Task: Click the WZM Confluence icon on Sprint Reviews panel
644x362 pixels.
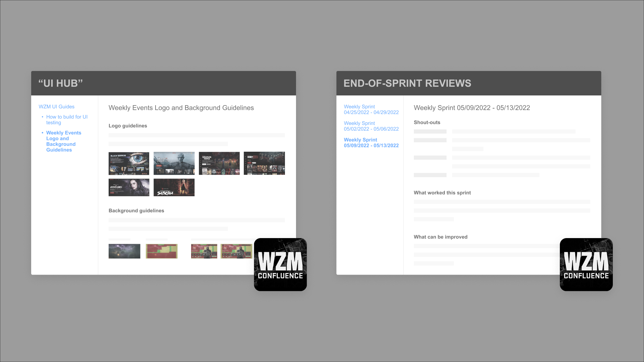Action: 586,264
